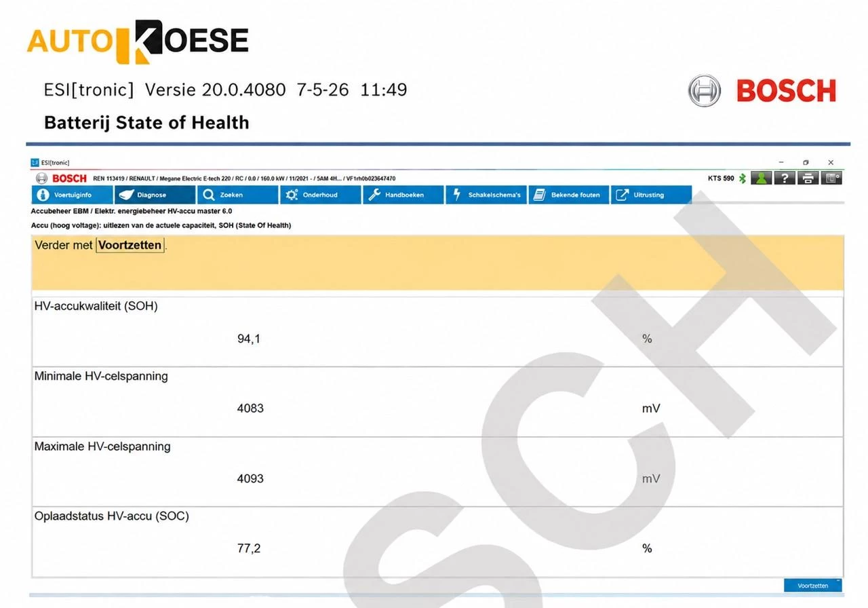868x608 pixels.
Task: Click the ESI[tronic] window title icon
Action: pyautogui.click(x=35, y=163)
